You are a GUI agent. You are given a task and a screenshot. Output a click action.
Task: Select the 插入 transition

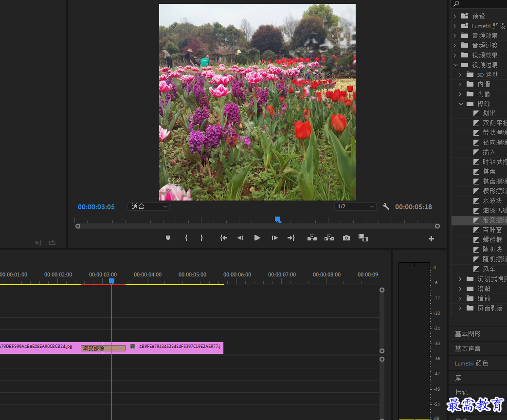coord(489,152)
